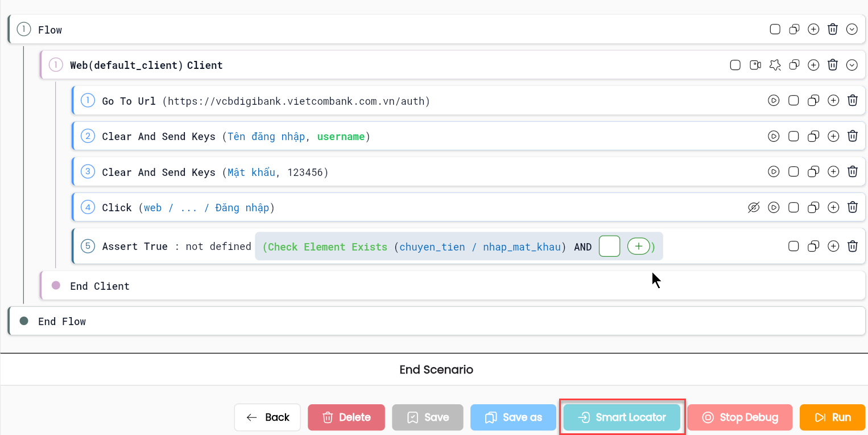868x435 pixels.
Task: Run the Click Đăng nhập step
Action: tap(774, 208)
